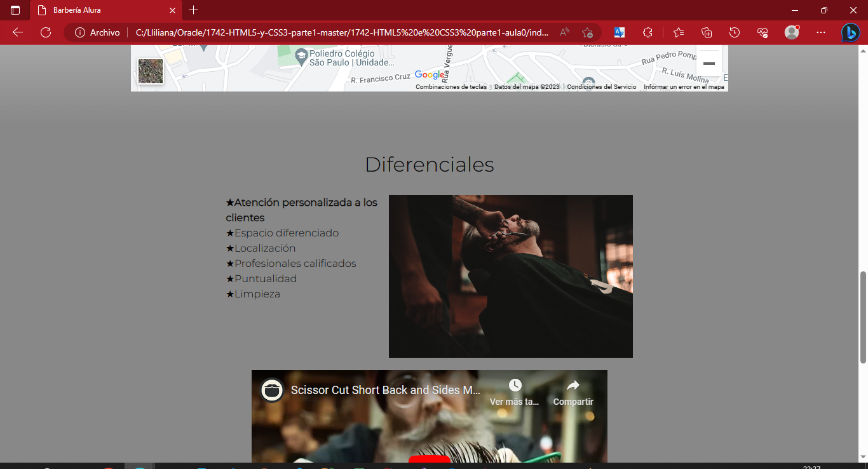
Task: Open the Extensions puzzle menu
Action: pyautogui.click(x=648, y=32)
